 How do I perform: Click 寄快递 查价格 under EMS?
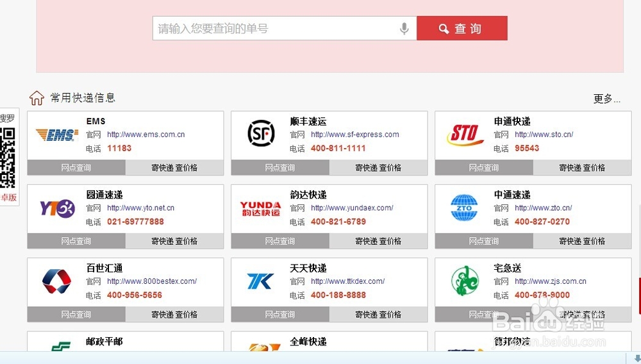[x=174, y=167]
